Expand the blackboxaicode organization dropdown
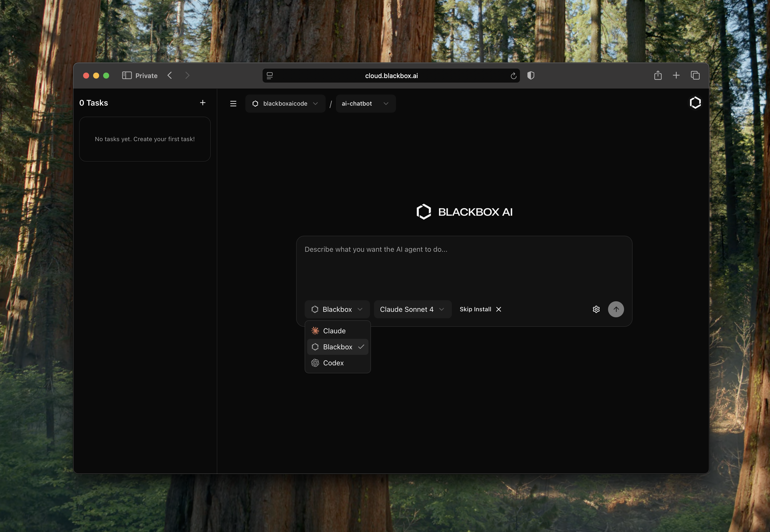Screen dimensions: 770x532 point(285,104)
